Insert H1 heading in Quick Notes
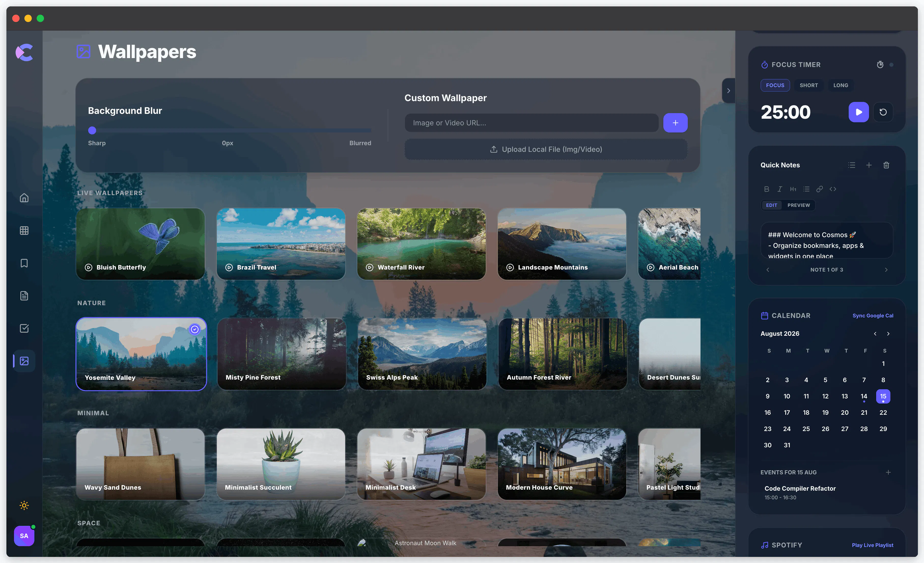The image size is (924, 563). click(793, 189)
